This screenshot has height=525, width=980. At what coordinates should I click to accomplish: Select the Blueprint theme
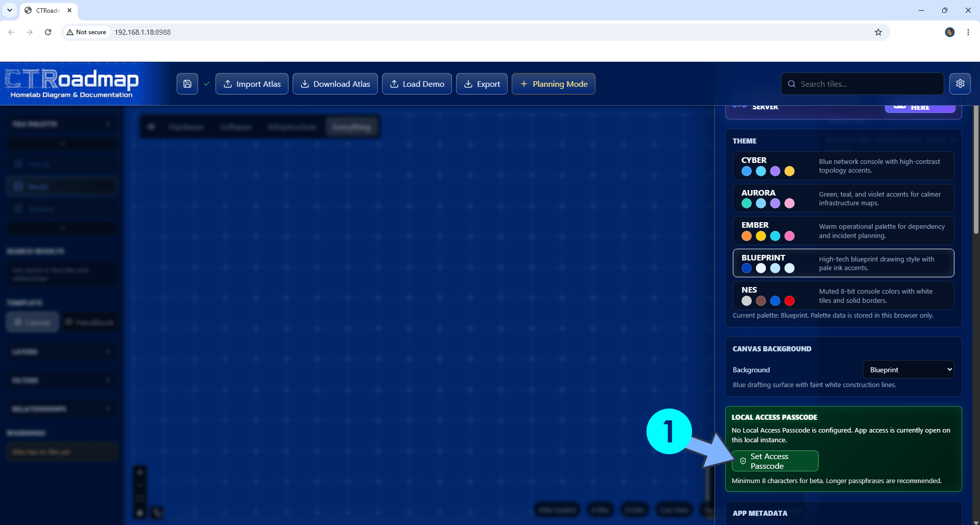(x=843, y=263)
